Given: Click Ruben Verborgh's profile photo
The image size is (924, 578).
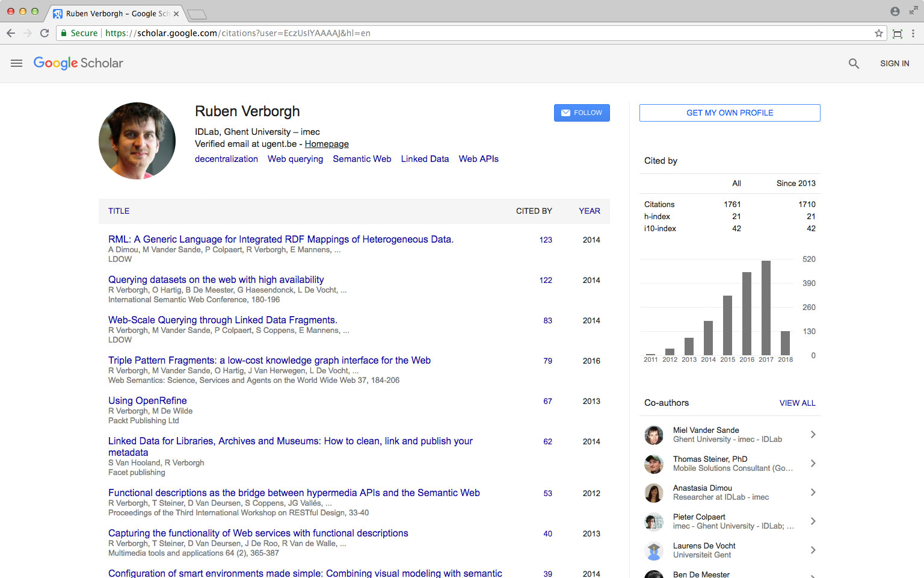Looking at the screenshot, I should 137,140.
